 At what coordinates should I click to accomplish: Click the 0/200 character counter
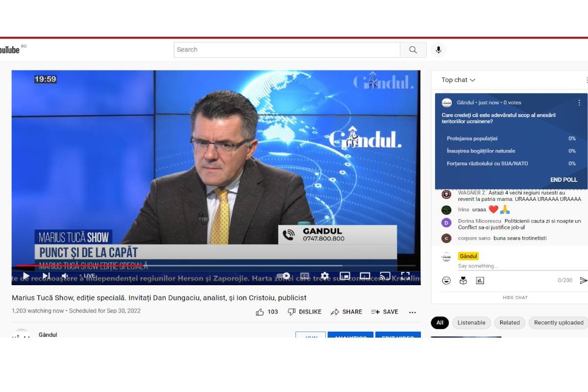[x=565, y=280]
